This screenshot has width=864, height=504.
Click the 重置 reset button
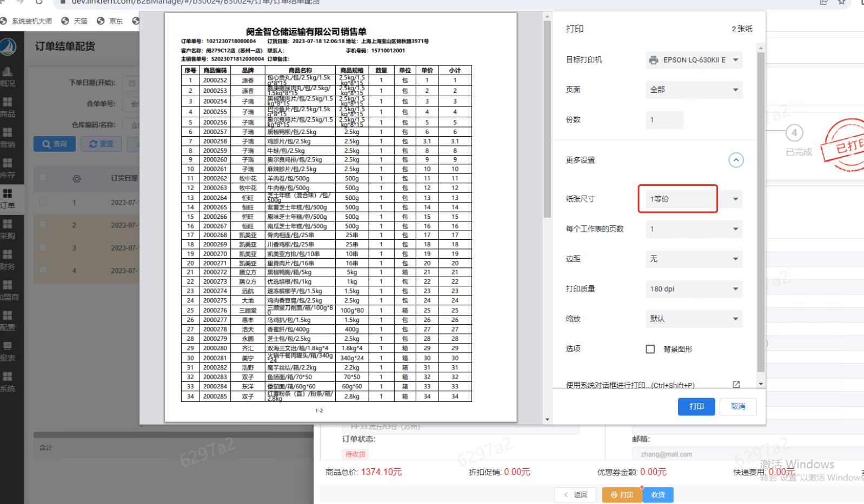click(x=101, y=144)
